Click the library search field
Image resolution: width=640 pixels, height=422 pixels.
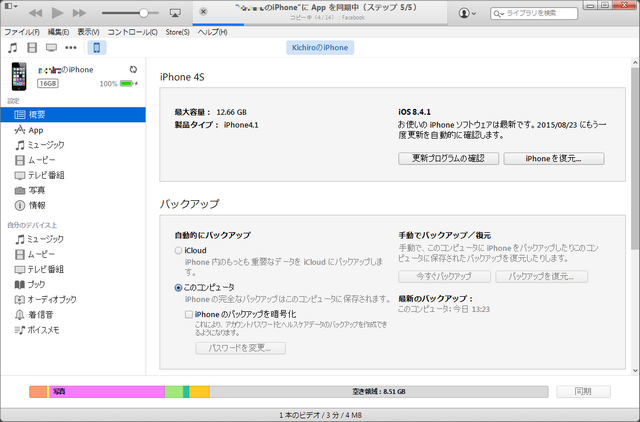pyautogui.click(x=534, y=13)
